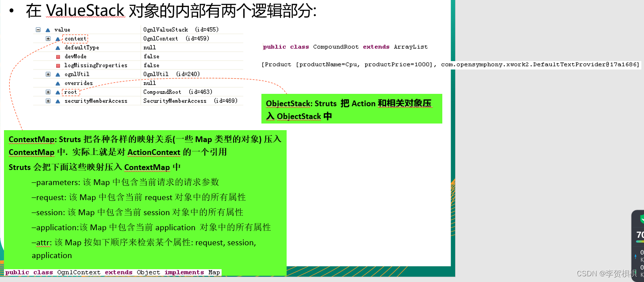Click the OgnlUtil (id=240) value cell
This screenshot has width=644, height=282.
(x=172, y=74)
